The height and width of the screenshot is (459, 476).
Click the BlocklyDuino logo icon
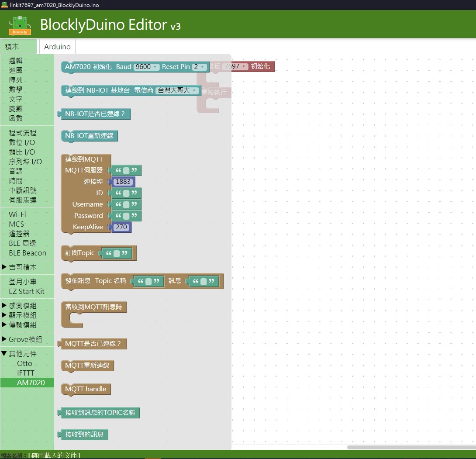[20, 25]
